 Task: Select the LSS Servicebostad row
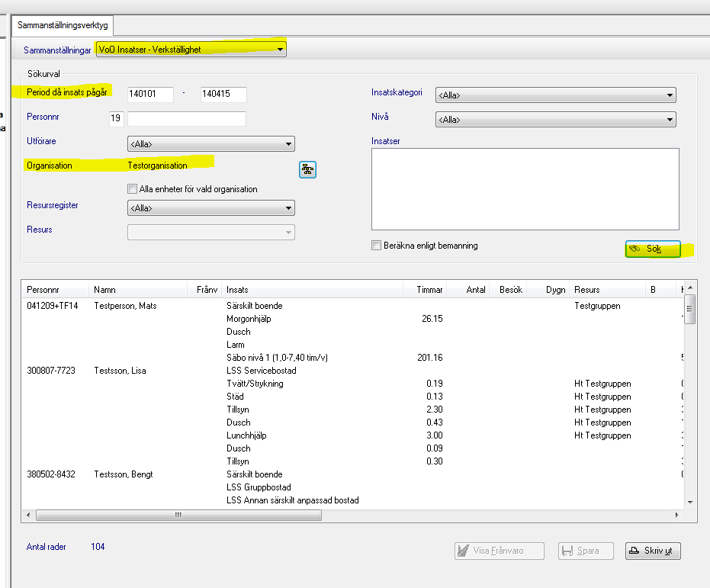[353, 371]
